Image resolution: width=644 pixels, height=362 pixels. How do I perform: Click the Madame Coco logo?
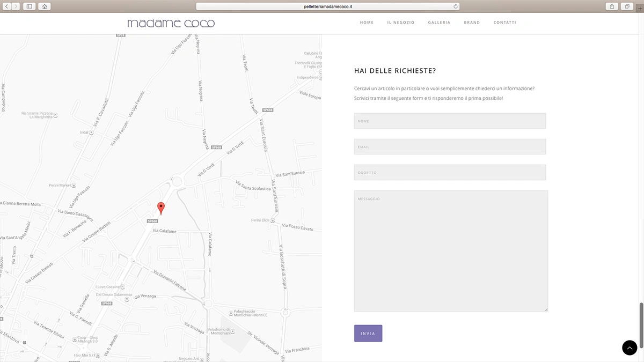[x=171, y=24]
